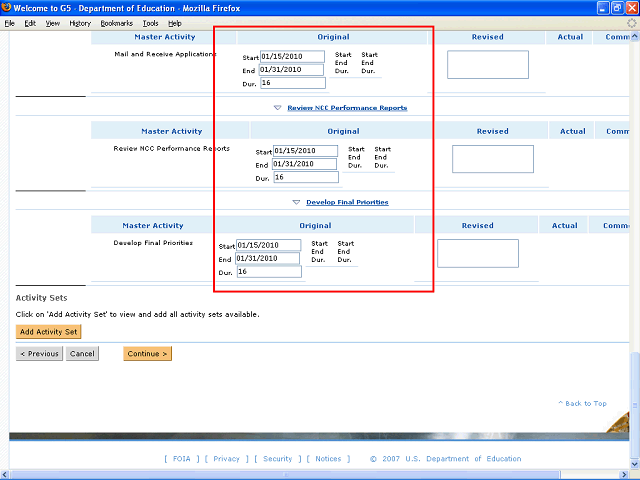
Task: Focus Start date field for Develop Final Priorities
Action: 269,245
